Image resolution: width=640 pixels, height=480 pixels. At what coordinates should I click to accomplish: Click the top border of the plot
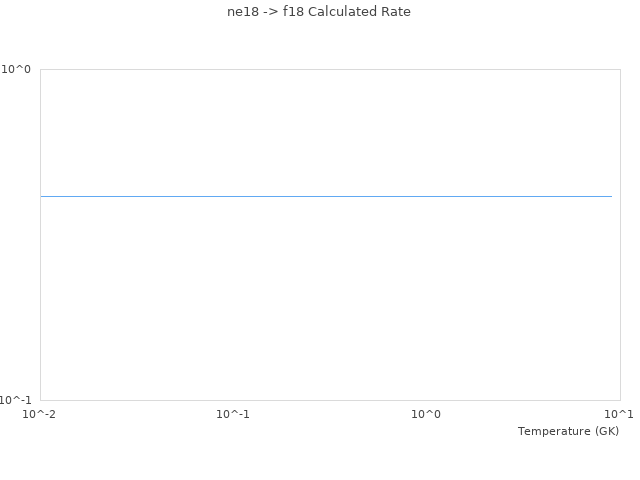tap(330, 69)
